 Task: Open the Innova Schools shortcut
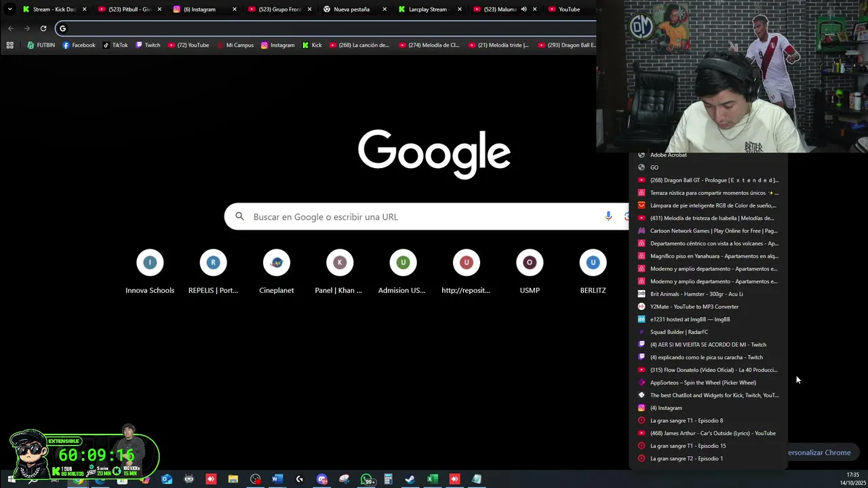click(150, 272)
